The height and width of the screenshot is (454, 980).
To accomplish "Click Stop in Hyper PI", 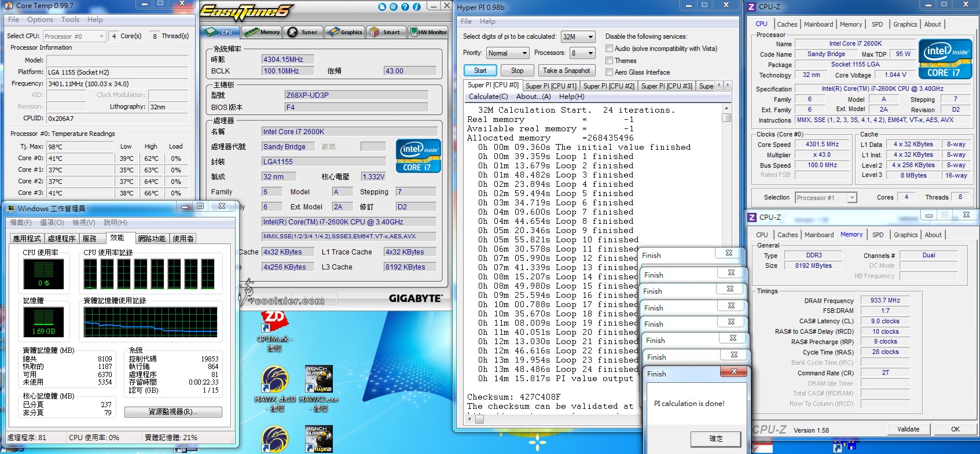I will (x=517, y=71).
